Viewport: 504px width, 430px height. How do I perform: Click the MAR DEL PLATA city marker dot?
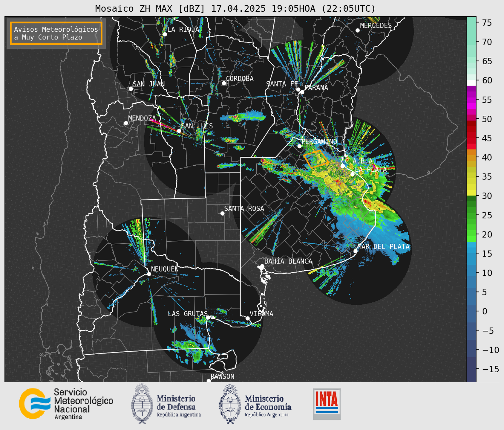pos(356,251)
